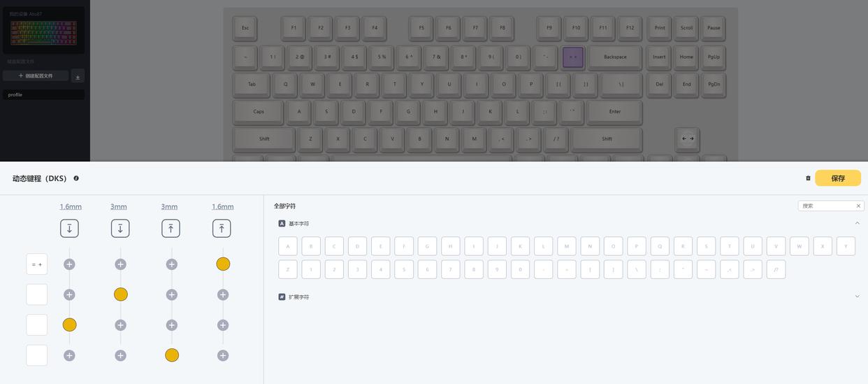This screenshot has height=384, width=868.
Task: Click 创建配置文件 create profile button
Action: pyautogui.click(x=36, y=76)
